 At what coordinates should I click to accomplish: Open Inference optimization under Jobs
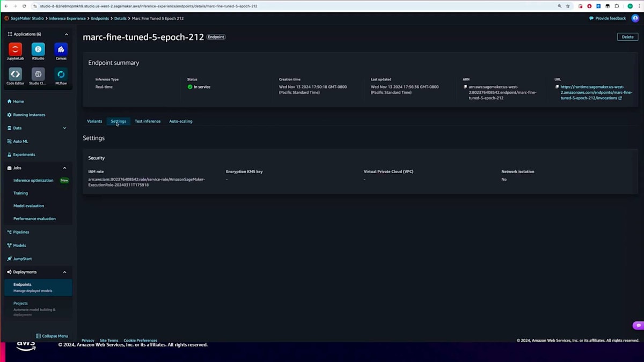(33, 181)
